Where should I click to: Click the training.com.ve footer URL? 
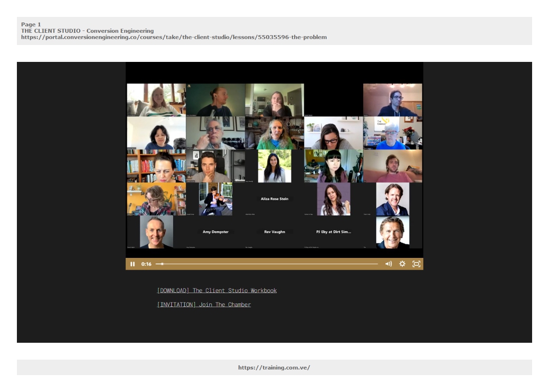274,368
